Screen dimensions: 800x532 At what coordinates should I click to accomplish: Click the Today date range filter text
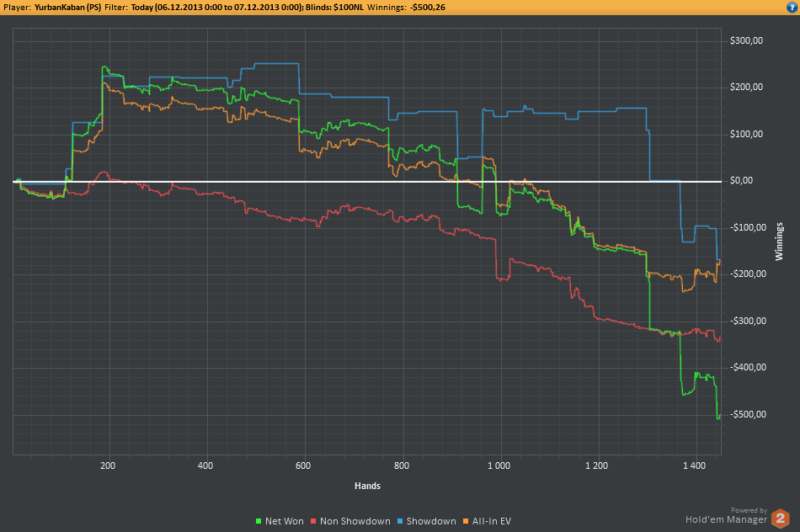[x=217, y=7]
